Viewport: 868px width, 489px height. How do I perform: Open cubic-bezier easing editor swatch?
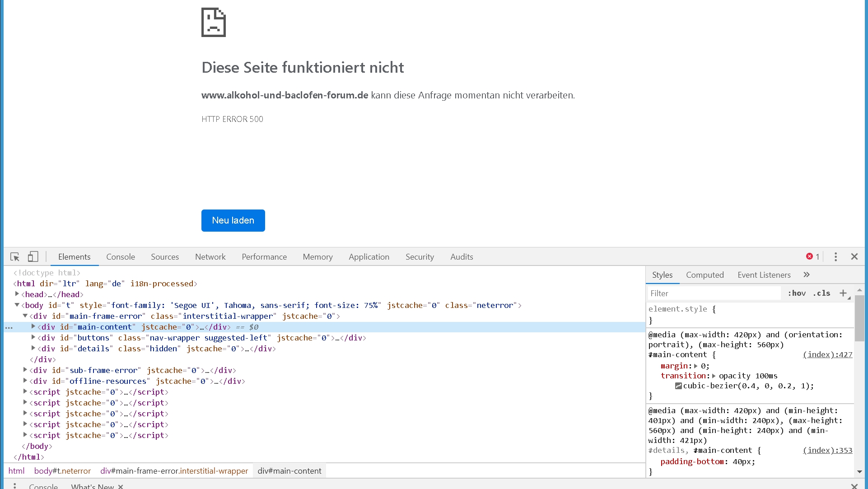pyautogui.click(x=678, y=386)
